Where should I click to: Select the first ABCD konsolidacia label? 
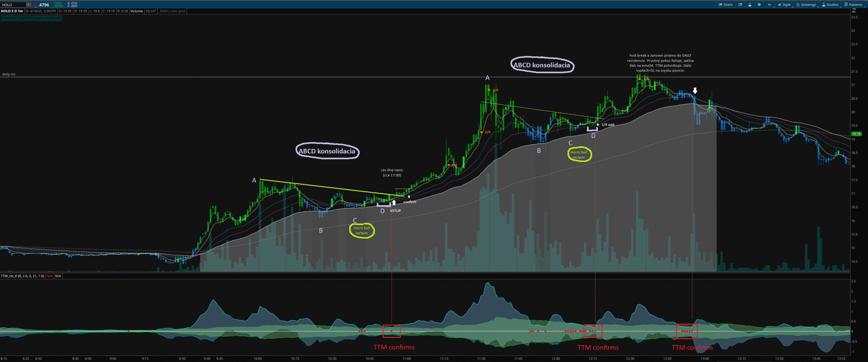click(327, 151)
